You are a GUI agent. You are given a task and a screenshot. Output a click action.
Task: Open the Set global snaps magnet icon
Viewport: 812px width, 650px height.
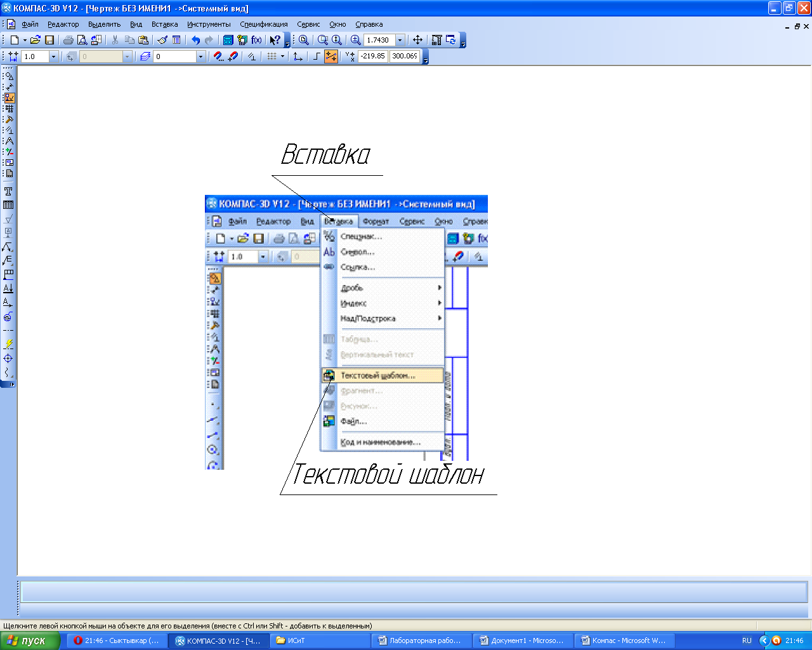click(219, 56)
